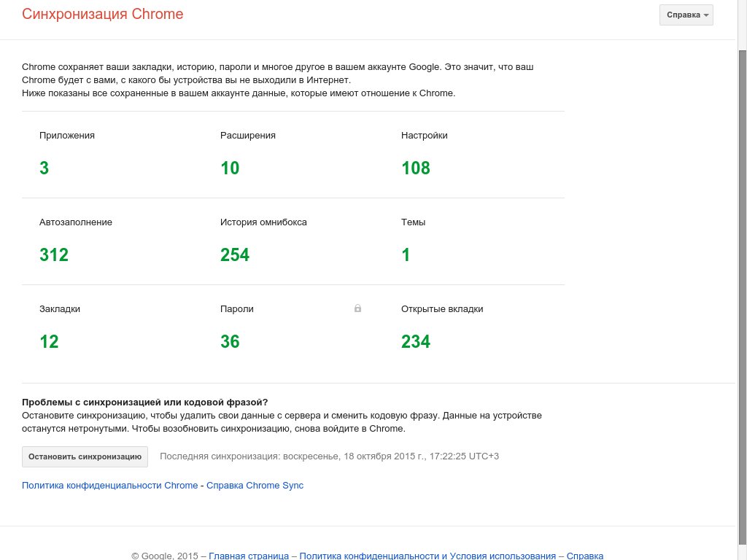747x560 pixels.
Task: Select the Настройки label
Action: point(424,135)
